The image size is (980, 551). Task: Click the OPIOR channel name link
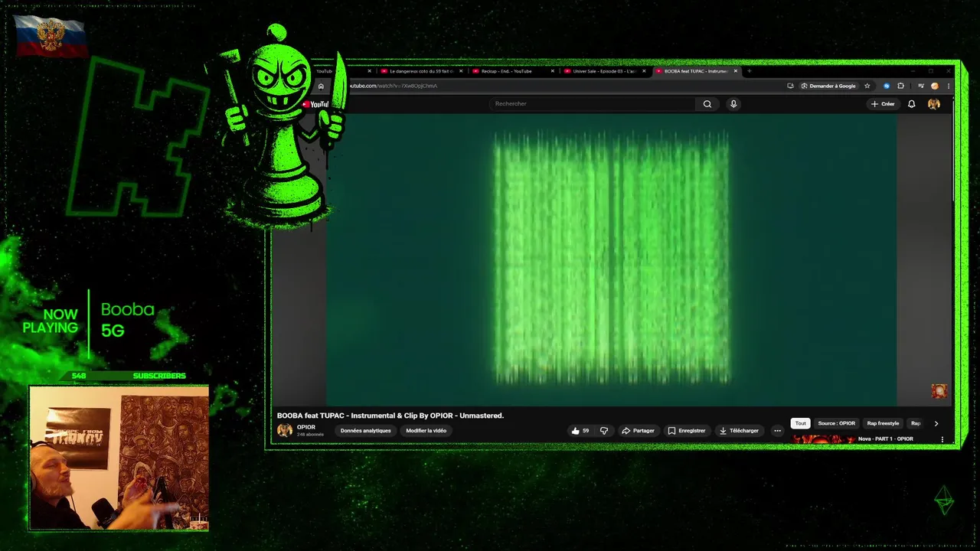(x=306, y=427)
